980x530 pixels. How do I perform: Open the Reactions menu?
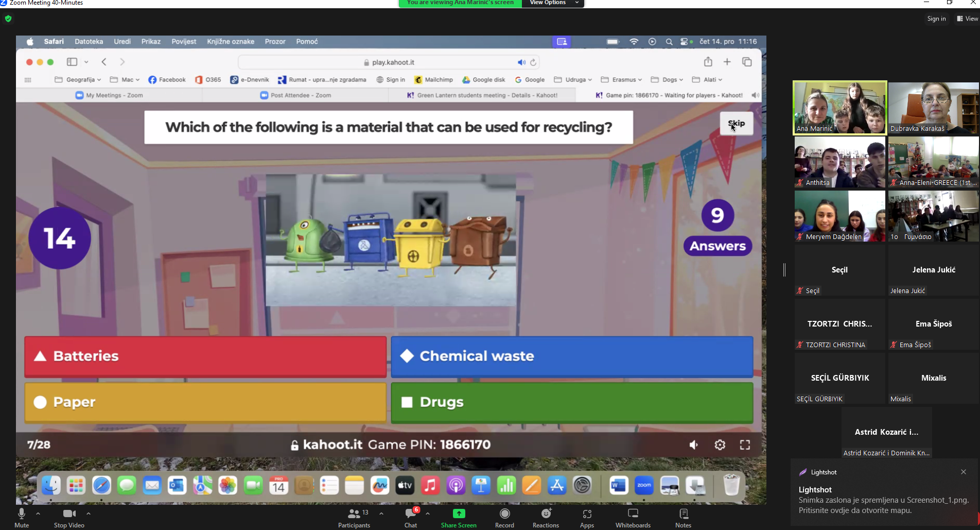[x=546, y=518]
